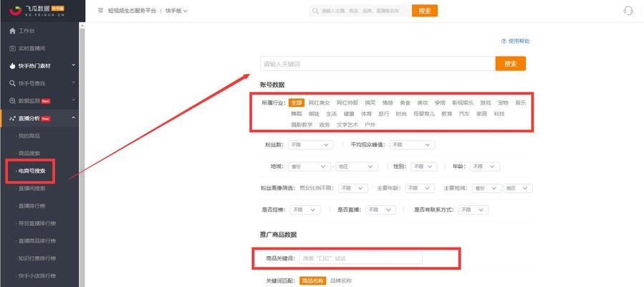This screenshot has height=287, width=644.
Task: Open 我的商品 sidebar item
Action: (x=29, y=136)
